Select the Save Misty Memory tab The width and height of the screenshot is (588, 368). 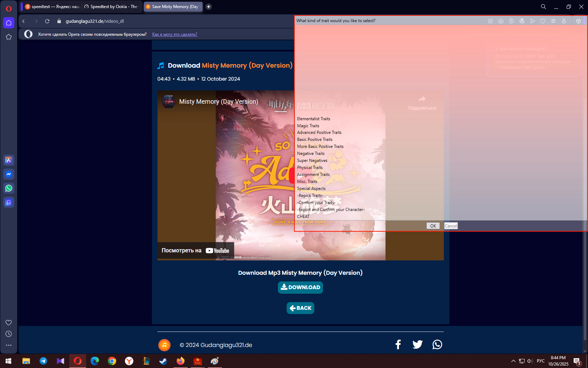173,7
